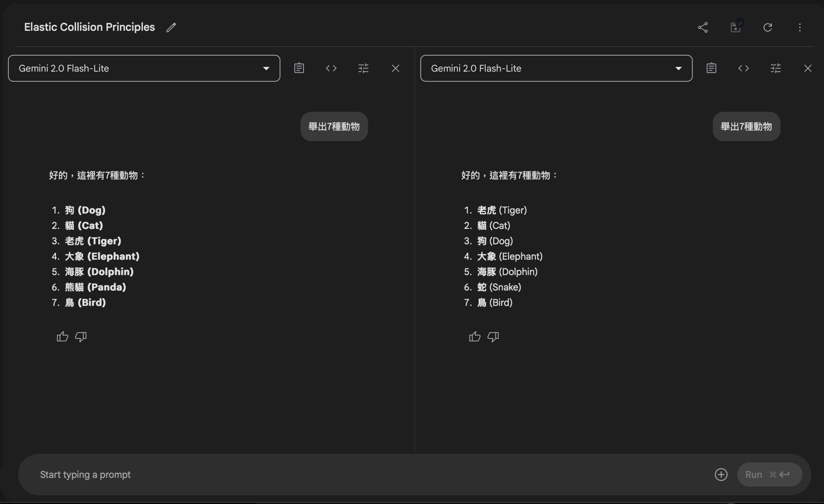Viewport: 824px width, 504px height.
Task: Show the get code icon in the left panel
Action: (331, 68)
